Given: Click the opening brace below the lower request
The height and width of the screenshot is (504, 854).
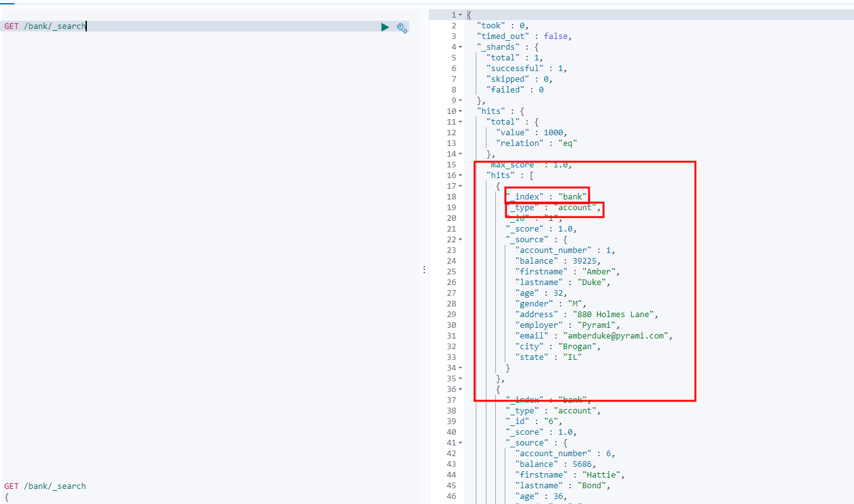Looking at the screenshot, I should pos(6,496).
